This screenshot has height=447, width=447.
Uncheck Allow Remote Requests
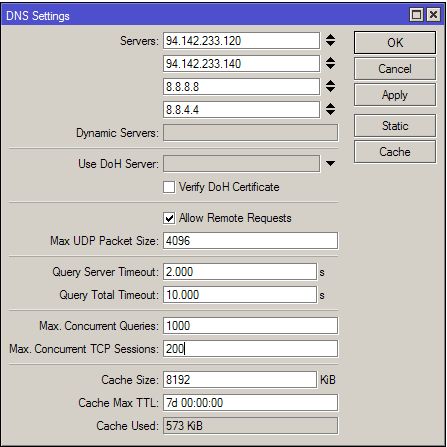pyautogui.click(x=169, y=218)
